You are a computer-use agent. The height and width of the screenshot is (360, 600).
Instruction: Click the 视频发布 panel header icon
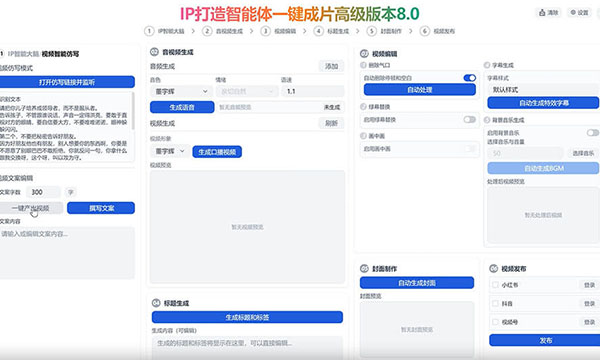pos(494,269)
